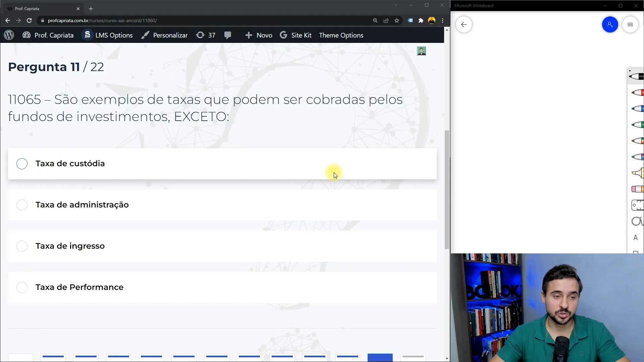This screenshot has width=644, height=362.
Task: Choose the 'Taxa de custódia' answer
Action: pos(22,164)
